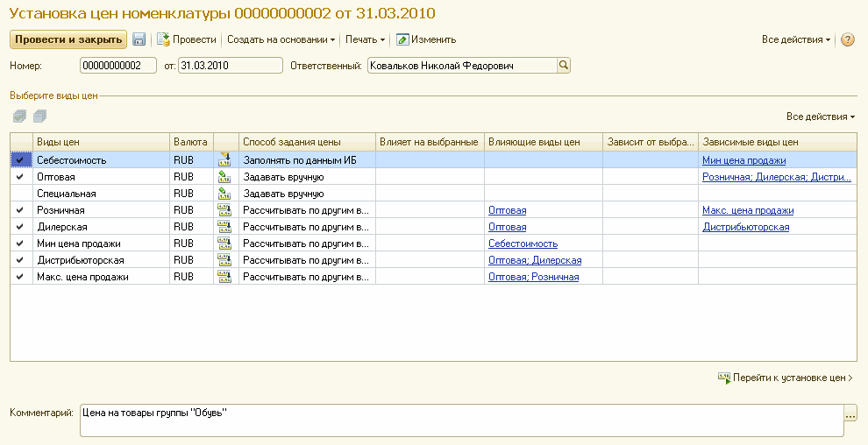Click the price method icon in Специальная row
868x445 pixels.
click(224, 194)
